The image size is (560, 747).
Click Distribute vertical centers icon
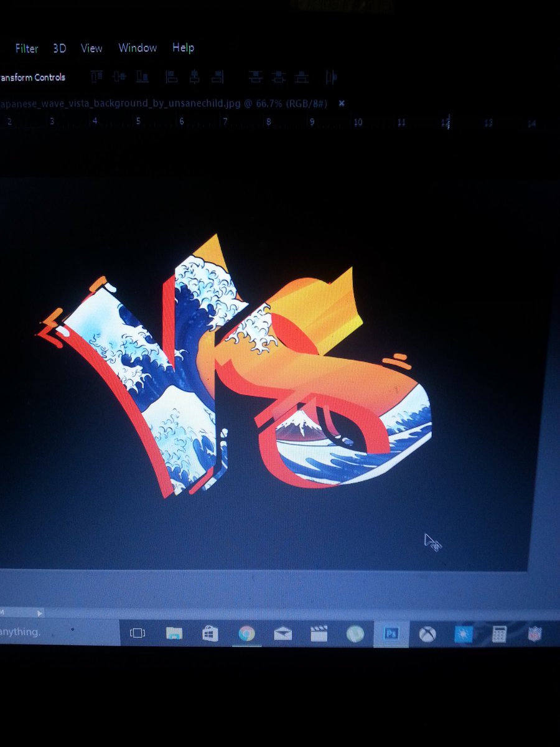point(279,77)
